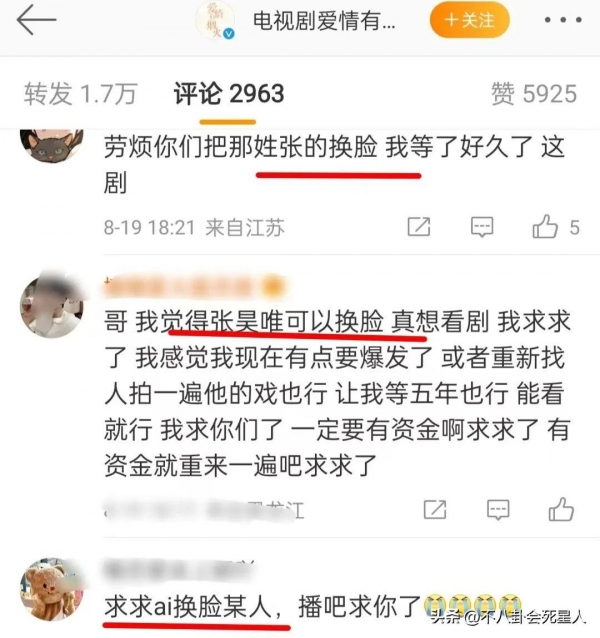600x638 pixels.
Task: Open the teddy bear avatar commenter profile
Action: [x=52, y=589]
